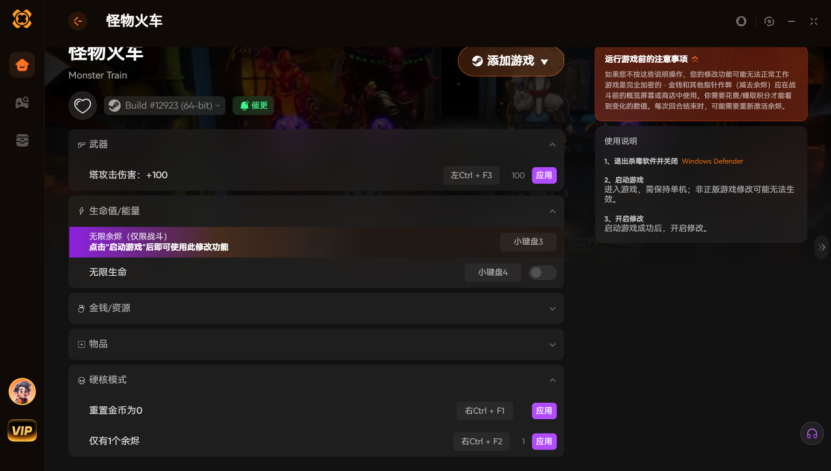Image resolution: width=831 pixels, height=471 pixels.
Task: Apply the 塔攻击伤害 +100 cheat
Action: [x=544, y=175]
